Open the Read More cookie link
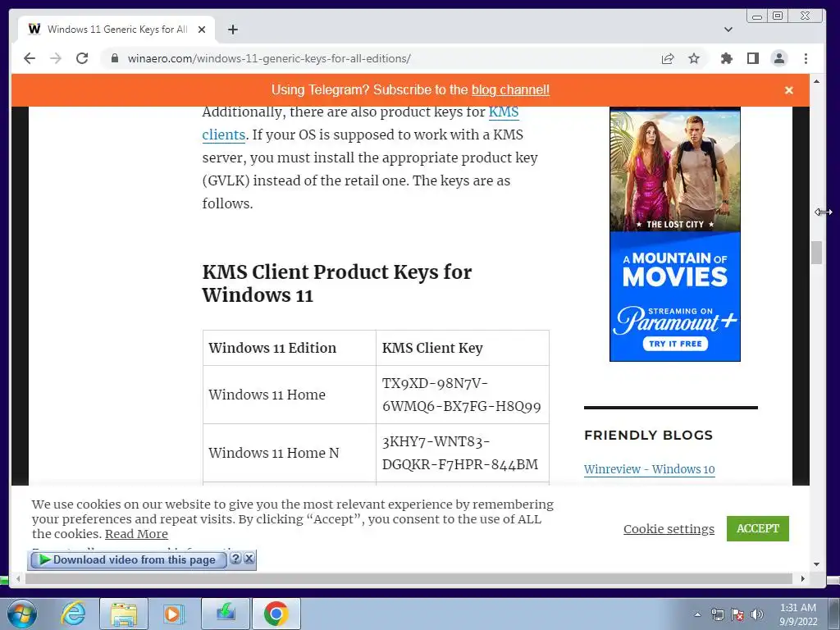The width and height of the screenshot is (840, 630). [x=136, y=534]
